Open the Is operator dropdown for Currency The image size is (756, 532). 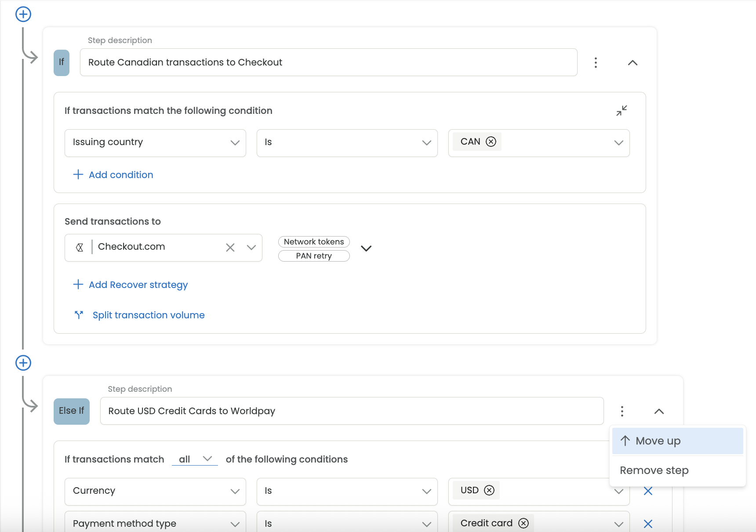pyautogui.click(x=347, y=491)
